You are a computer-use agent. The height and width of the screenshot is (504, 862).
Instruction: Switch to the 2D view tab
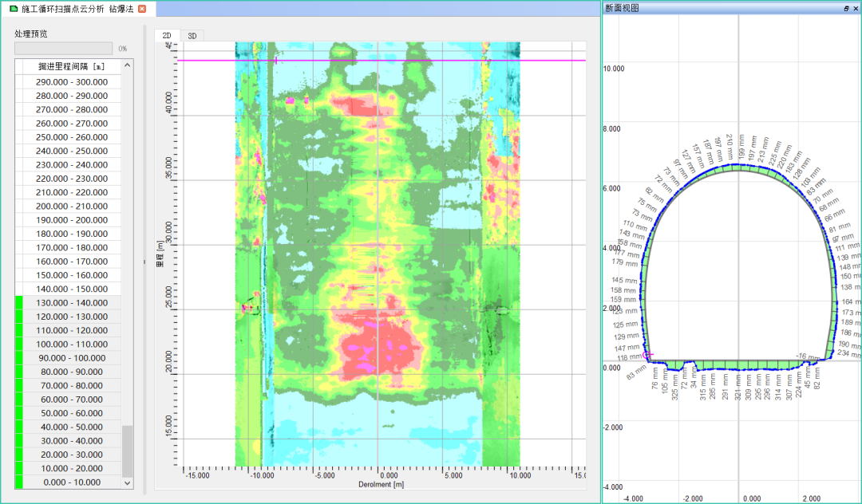click(167, 36)
